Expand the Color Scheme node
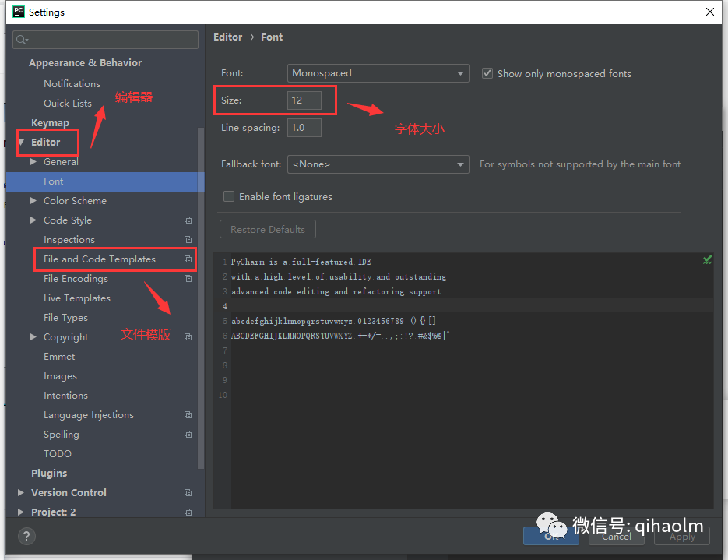 click(x=33, y=201)
